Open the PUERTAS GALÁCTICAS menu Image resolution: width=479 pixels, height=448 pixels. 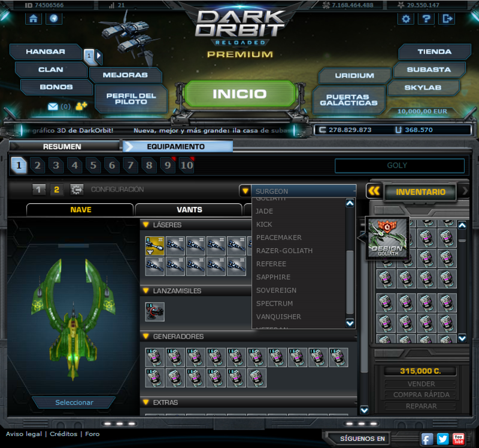[x=348, y=100]
